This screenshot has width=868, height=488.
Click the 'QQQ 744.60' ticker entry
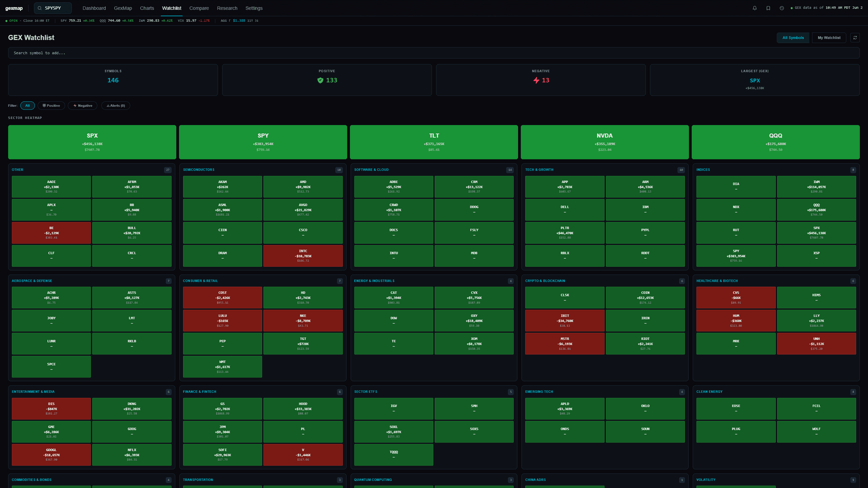116,21
